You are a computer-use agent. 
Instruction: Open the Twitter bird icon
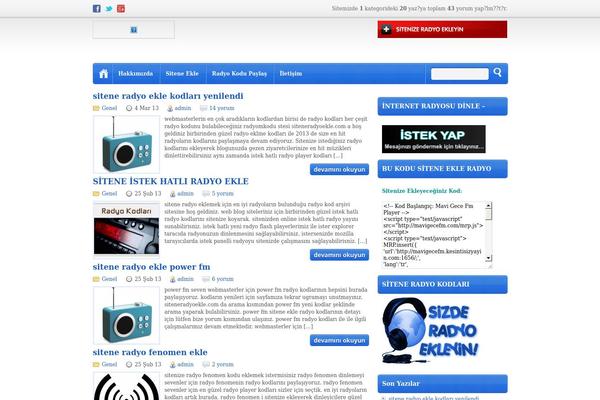tap(109, 8)
